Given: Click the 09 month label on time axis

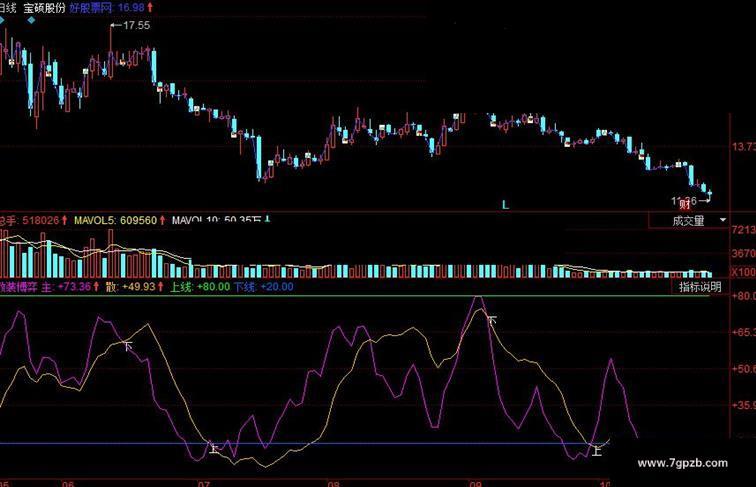Looking at the screenshot, I should [475, 483].
